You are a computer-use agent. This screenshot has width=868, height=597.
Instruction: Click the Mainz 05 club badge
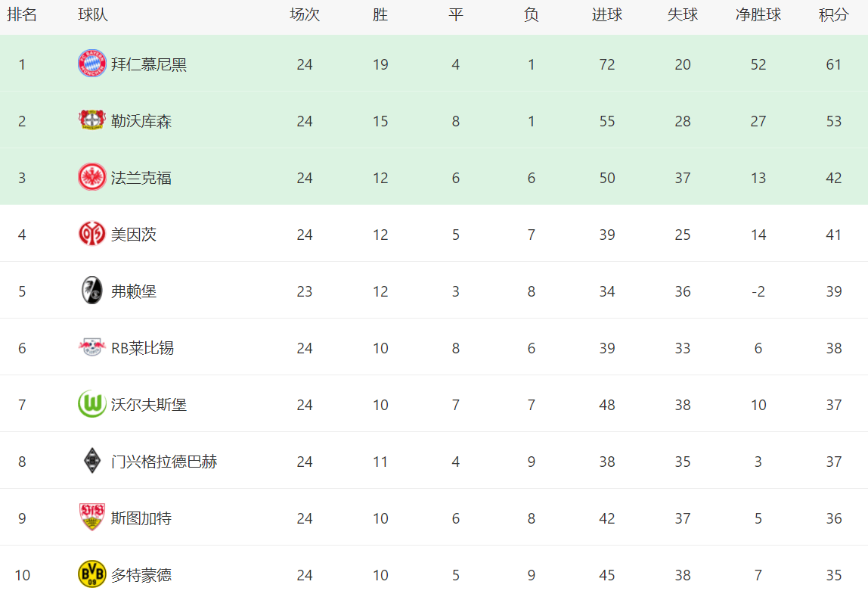pos(92,234)
